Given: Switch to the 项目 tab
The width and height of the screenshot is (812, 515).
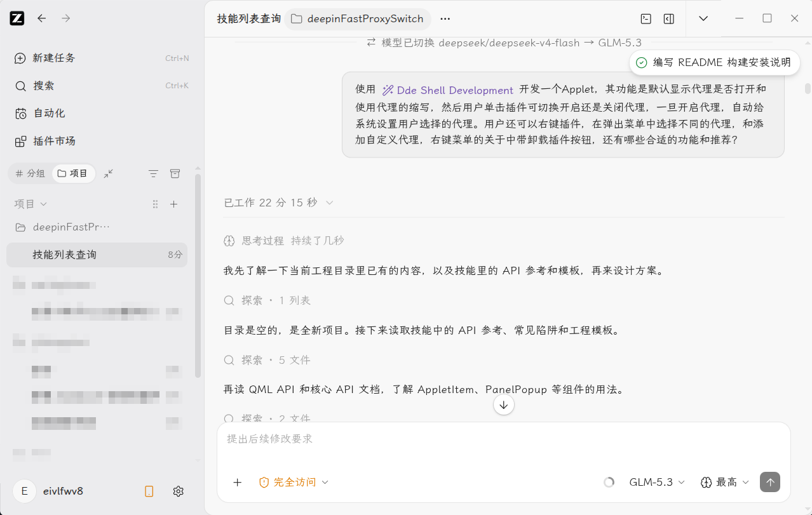Looking at the screenshot, I should (73, 173).
